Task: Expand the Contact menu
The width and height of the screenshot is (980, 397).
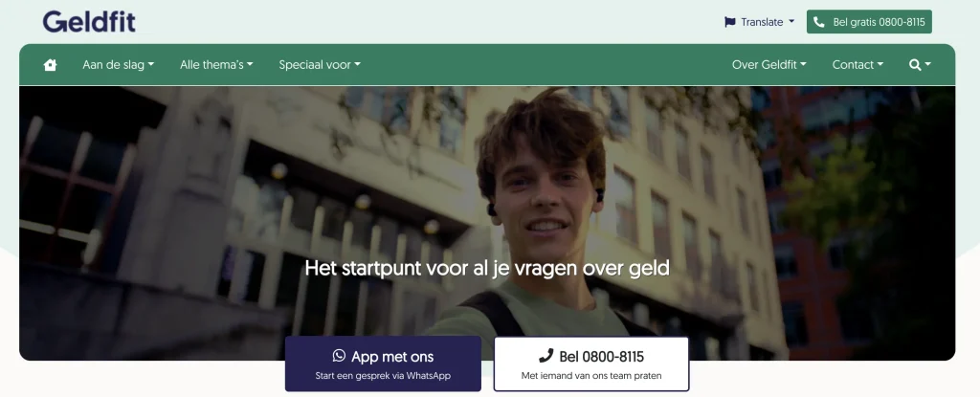Action: pos(857,64)
